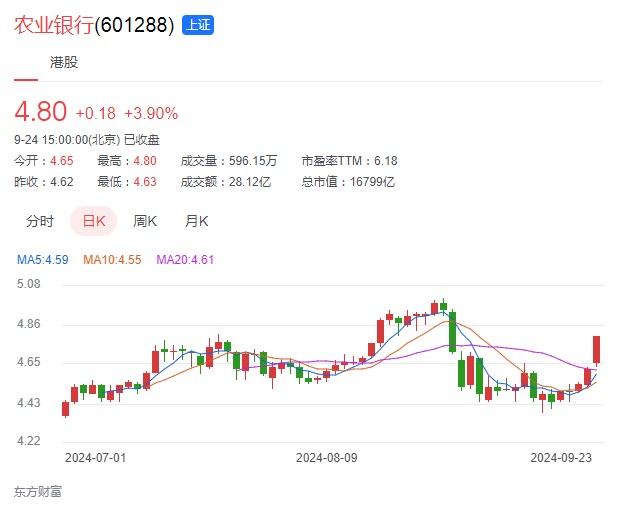Click the 4.65 y-axis label
Viewport: 621px width, 508px height.
click(x=29, y=362)
